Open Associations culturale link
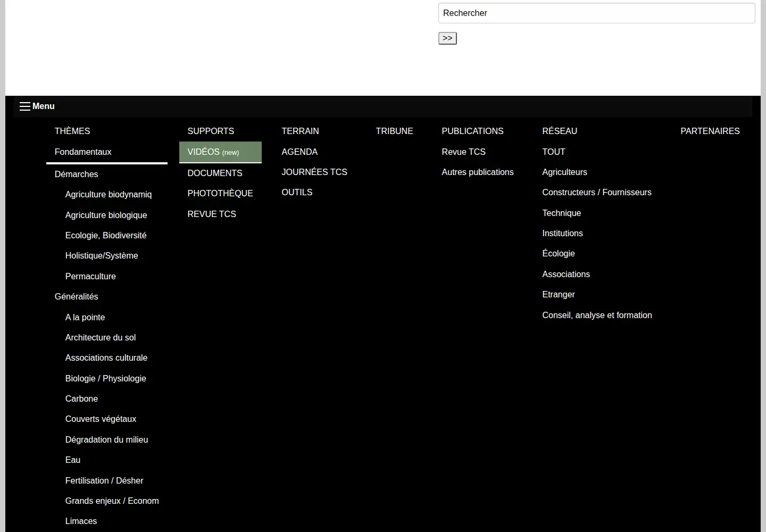 point(106,358)
